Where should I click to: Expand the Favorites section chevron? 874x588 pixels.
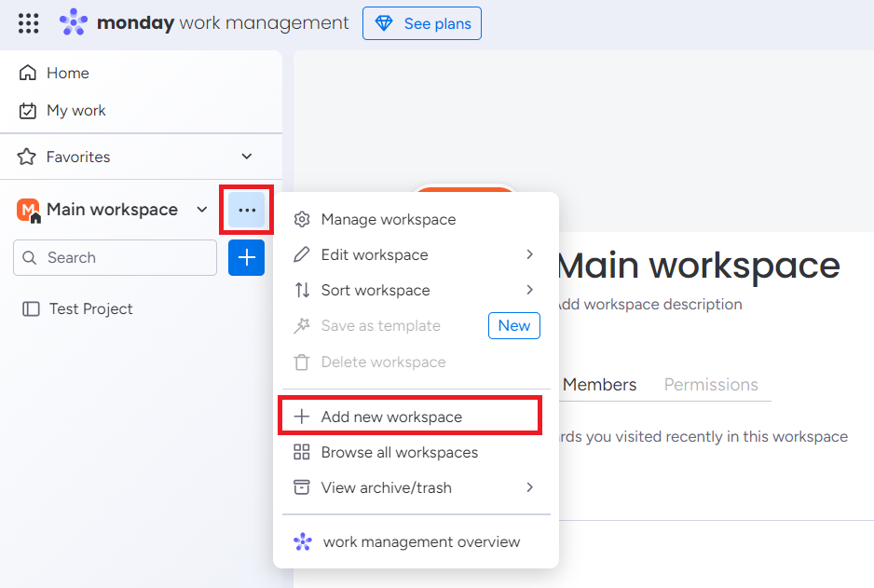pos(246,157)
